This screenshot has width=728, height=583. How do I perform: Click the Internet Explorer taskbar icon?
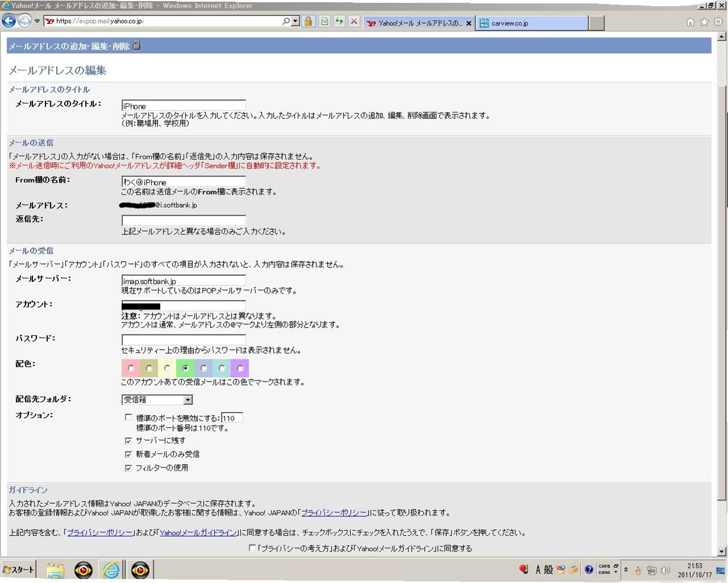(x=111, y=570)
